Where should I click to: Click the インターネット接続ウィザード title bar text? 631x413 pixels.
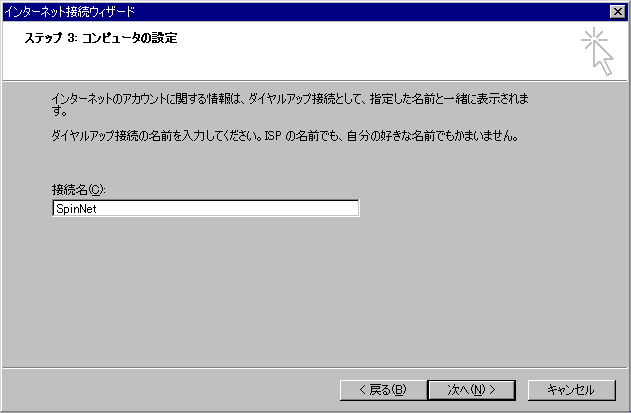coord(70,12)
